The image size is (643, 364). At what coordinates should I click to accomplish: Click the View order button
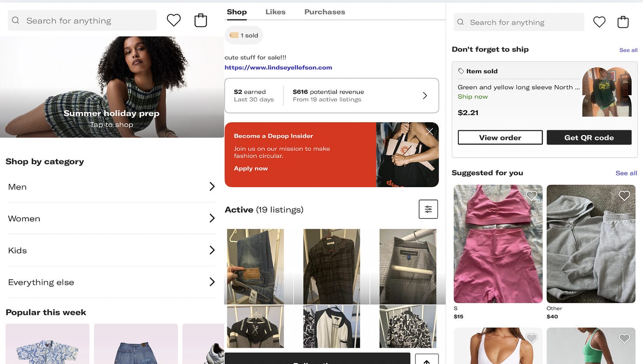(500, 137)
